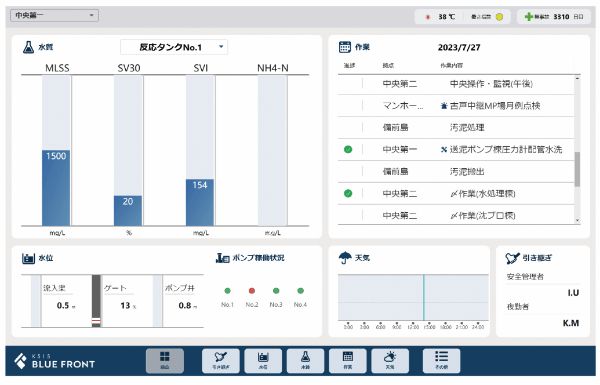
Task: Select the 吉戸中継MP場月例点検 task
Action: [456, 106]
